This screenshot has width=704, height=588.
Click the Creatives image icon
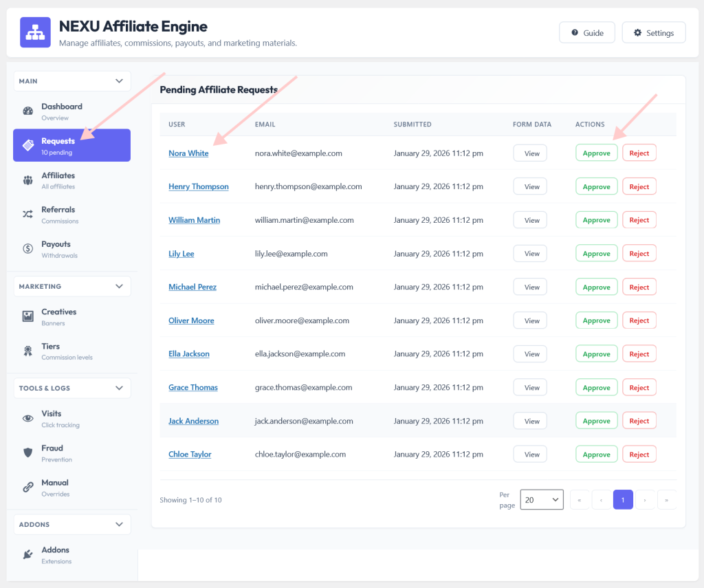[27, 316]
